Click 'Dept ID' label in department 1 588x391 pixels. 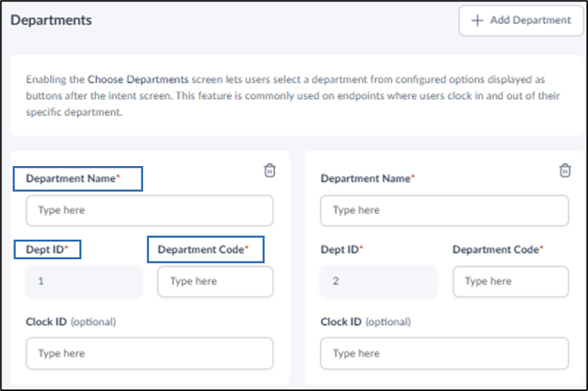(47, 249)
